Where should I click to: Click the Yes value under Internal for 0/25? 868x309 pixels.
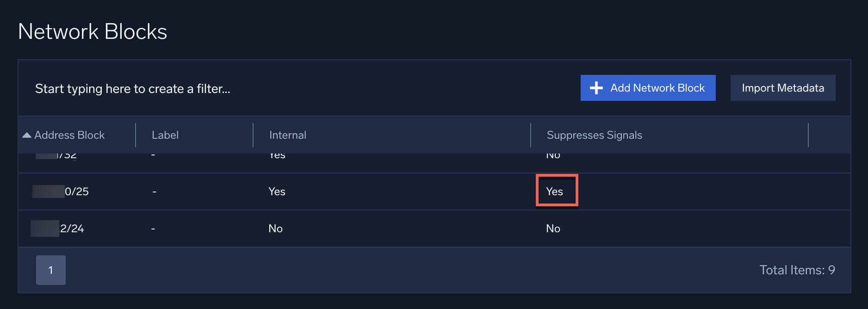pos(276,191)
